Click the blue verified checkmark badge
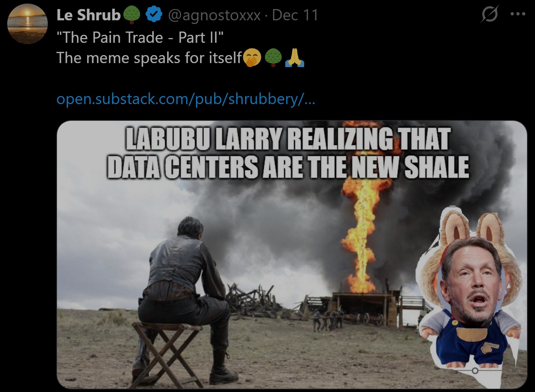 point(154,15)
